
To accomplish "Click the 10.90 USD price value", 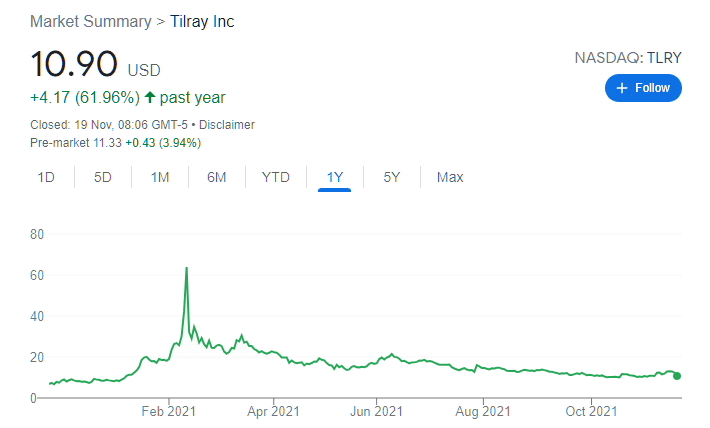I will [95, 64].
